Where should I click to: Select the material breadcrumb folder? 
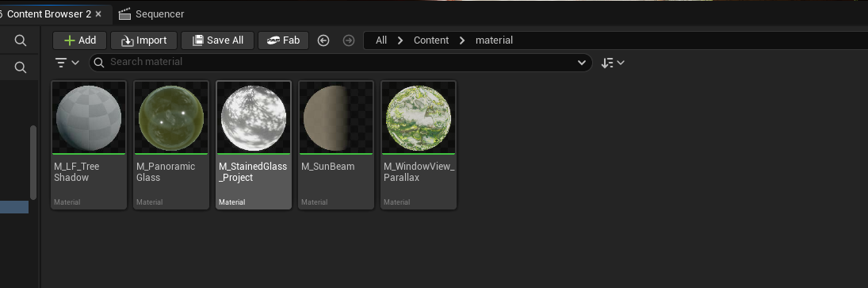495,40
